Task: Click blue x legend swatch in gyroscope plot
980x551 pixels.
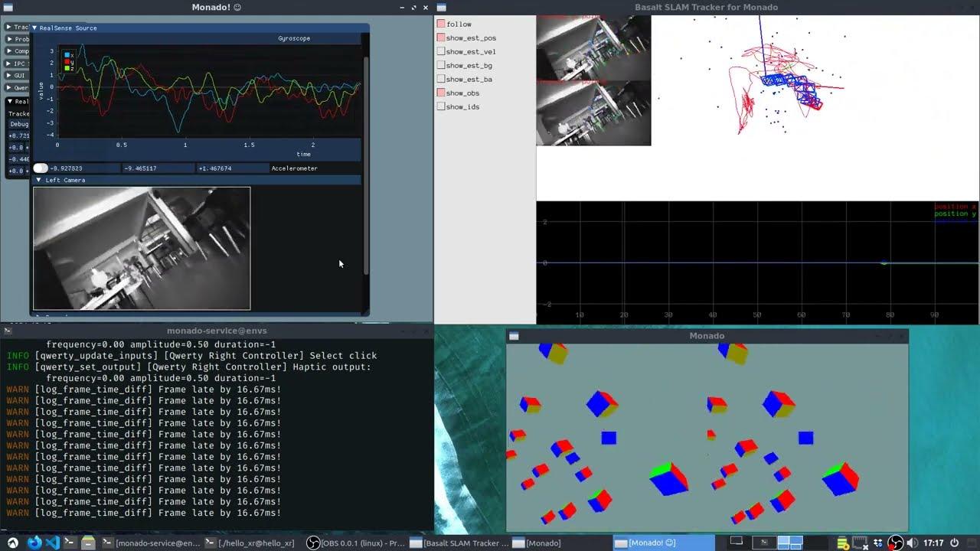Action: pos(67,55)
